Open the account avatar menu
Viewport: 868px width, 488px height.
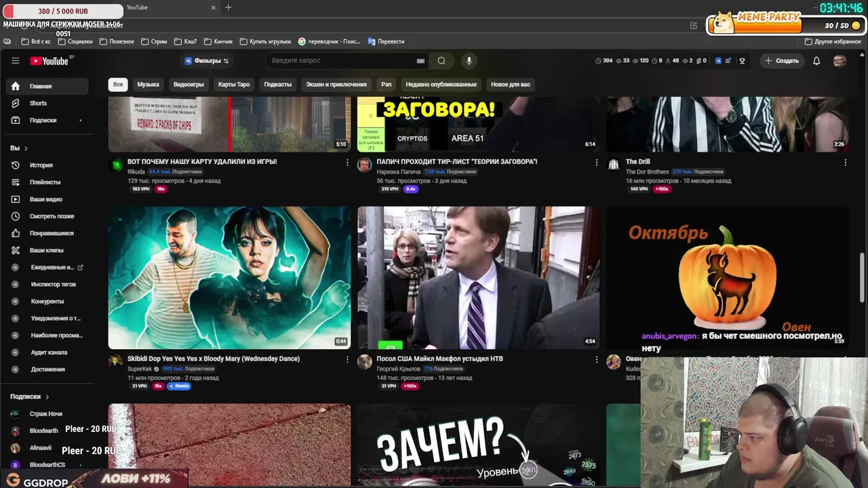840,60
